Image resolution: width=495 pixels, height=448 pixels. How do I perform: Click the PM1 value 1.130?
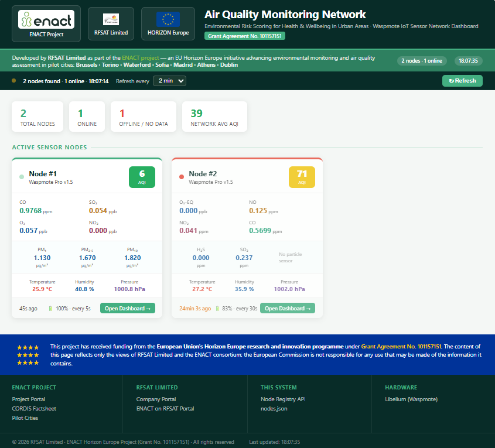tap(42, 258)
